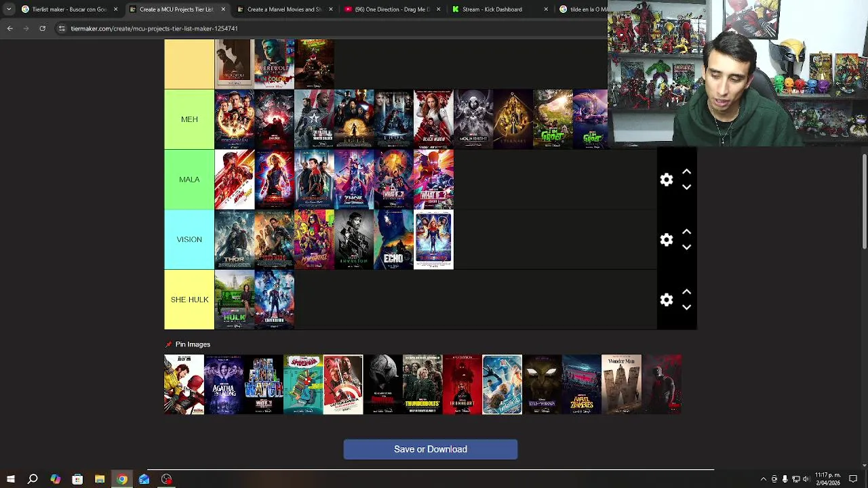The image size is (868, 488).
Task: Select Moon Knight poster in MEH row
Action: click(473, 119)
